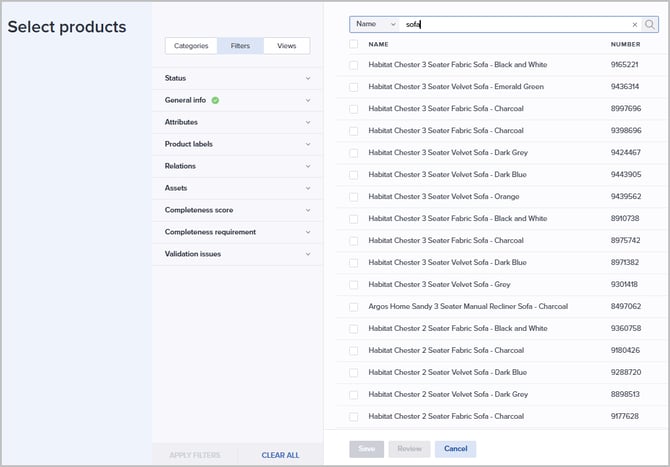Switch to the Categories tab

191,46
